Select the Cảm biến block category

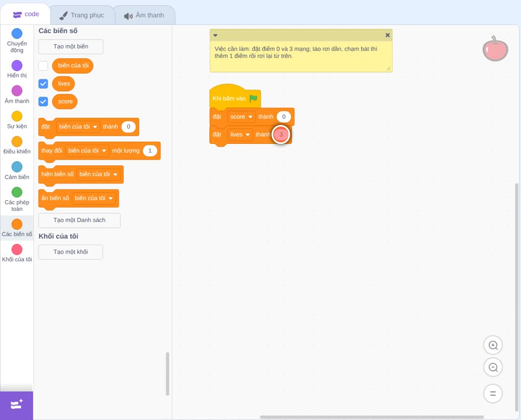(x=17, y=171)
